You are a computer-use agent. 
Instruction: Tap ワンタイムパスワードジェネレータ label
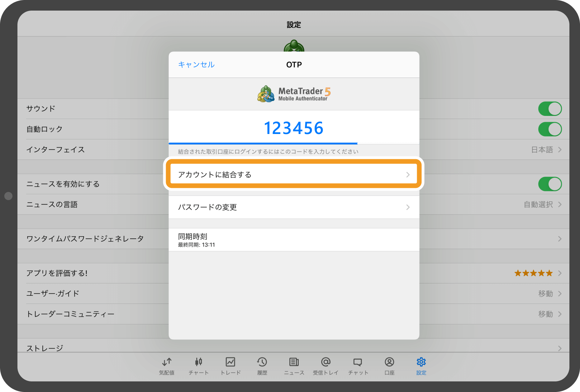coord(85,239)
